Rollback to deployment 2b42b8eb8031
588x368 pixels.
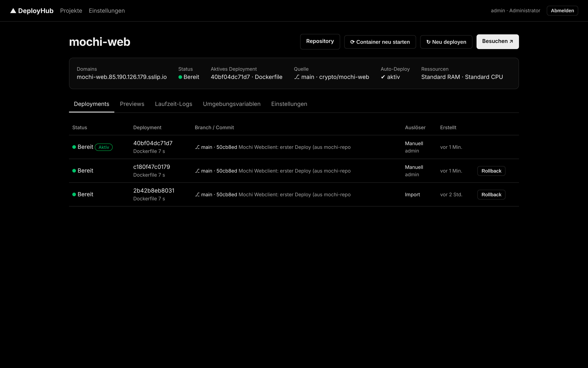tap(491, 194)
